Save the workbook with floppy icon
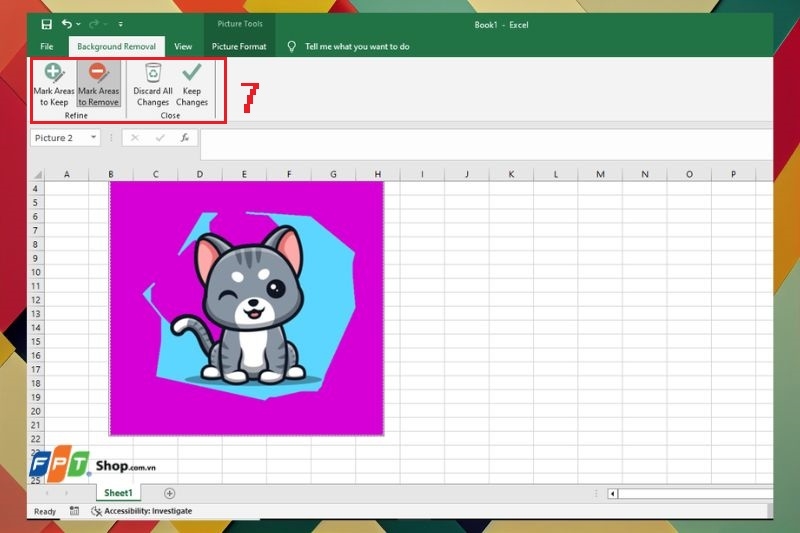Image resolution: width=800 pixels, height=533 pixels. 46,24
